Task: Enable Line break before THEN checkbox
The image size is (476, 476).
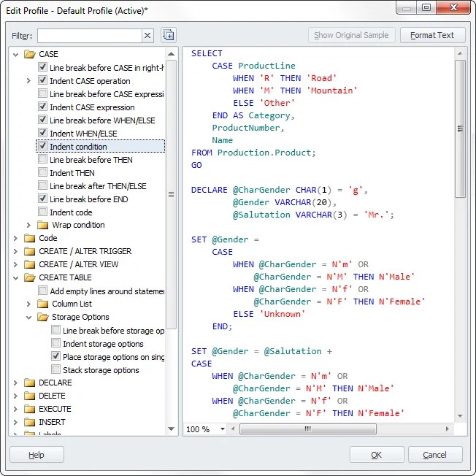Action: [x=43, y=159]
